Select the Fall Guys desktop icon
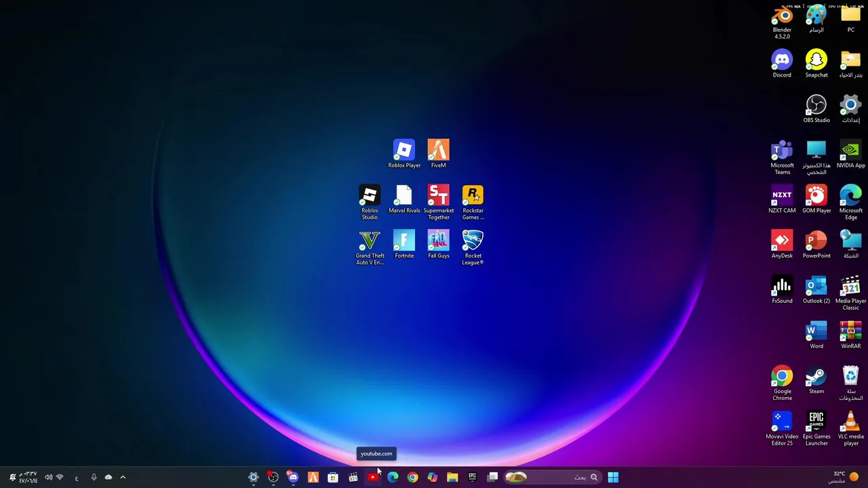The width and height of the screenshot is (868, 488). tap(438, 244)
